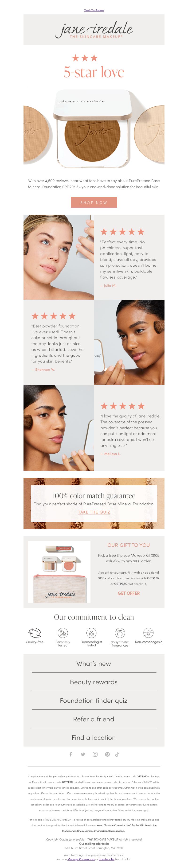
Task: Select the What's new menu item
Action: (x=94, y=663)
